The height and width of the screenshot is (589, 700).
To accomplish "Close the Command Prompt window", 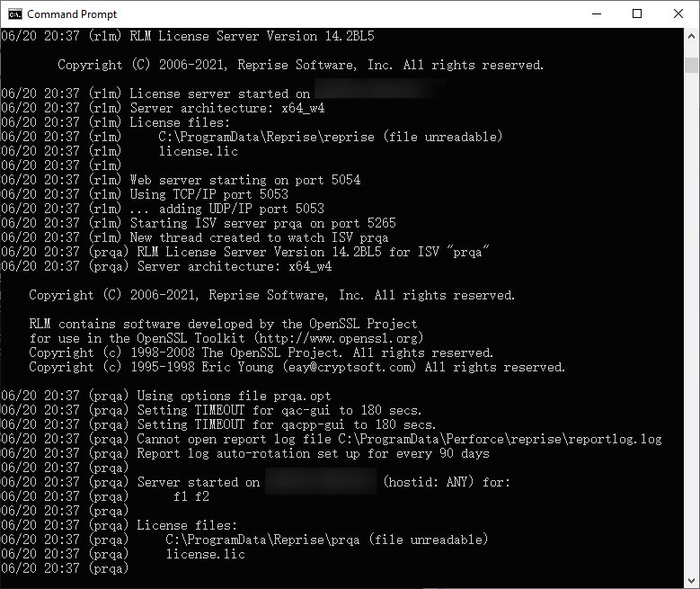I will coord(678,13).
